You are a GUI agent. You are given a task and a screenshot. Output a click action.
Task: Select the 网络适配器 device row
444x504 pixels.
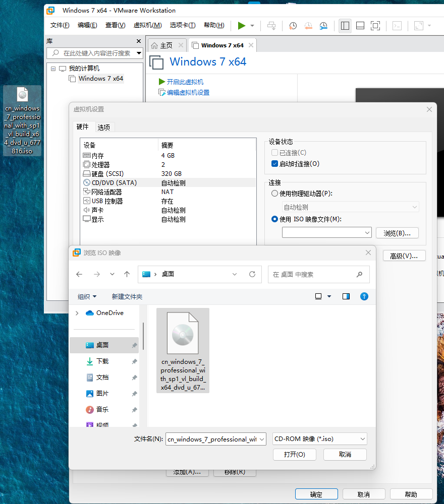click(x=169, y=192)
